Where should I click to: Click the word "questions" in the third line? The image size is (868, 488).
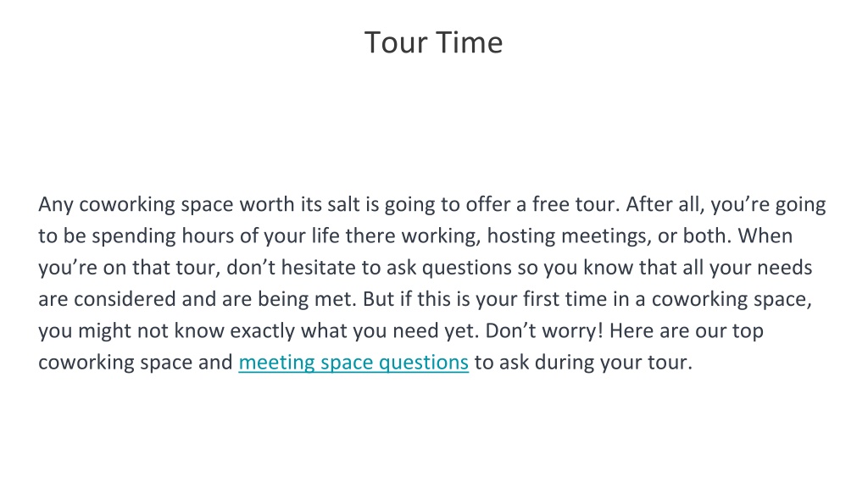click(466, 268)
